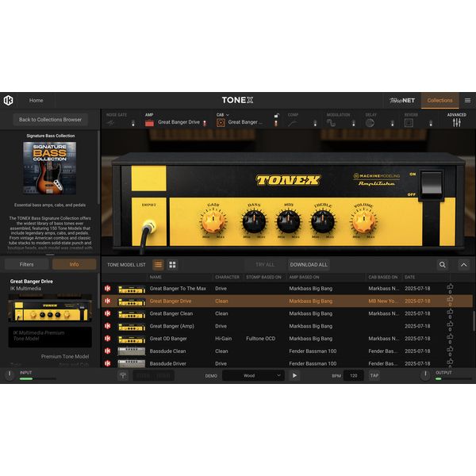Click the IK Multimedia logo at top left

coord(8,101)
